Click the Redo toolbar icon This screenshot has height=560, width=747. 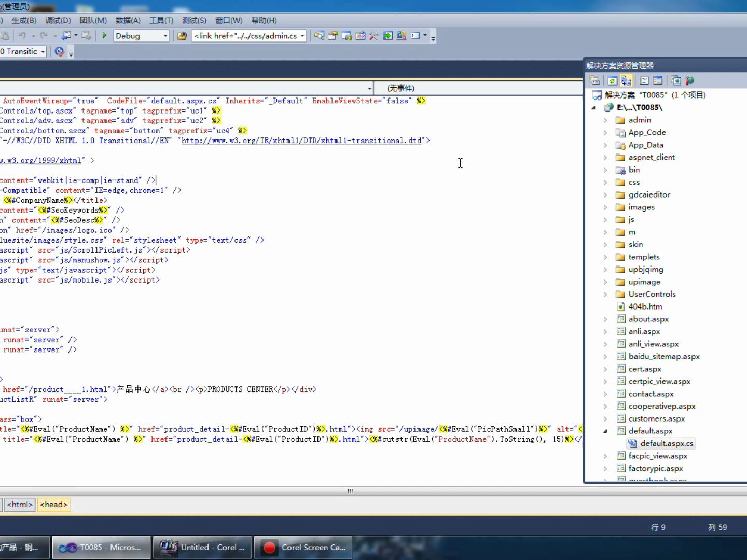click(44, 36)
